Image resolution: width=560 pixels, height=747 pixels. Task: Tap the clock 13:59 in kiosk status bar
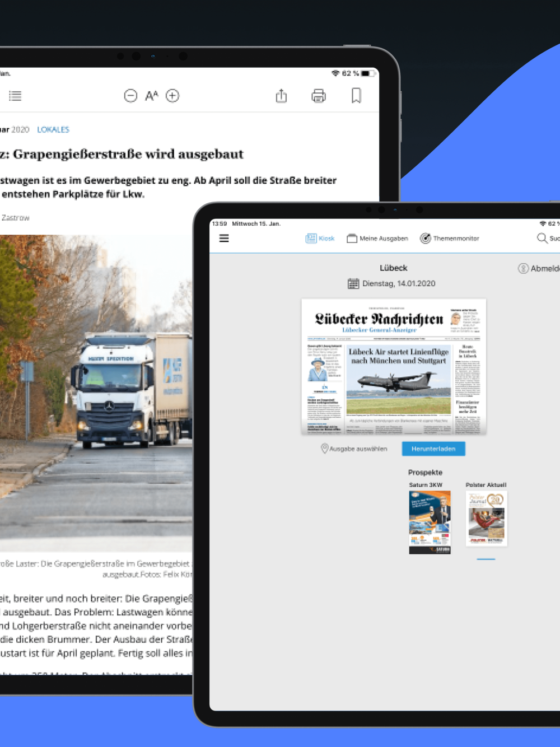click(x=220, y=223)
